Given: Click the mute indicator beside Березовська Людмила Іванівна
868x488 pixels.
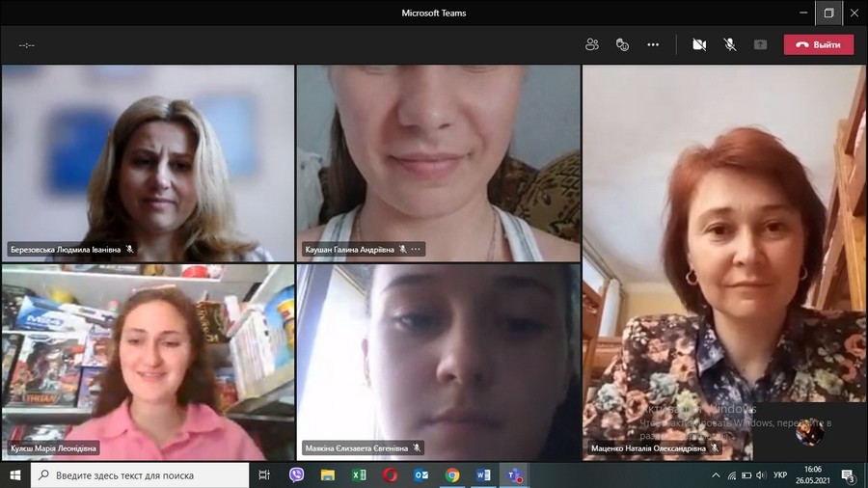Looking at the screenshot, I should pos(129,250).
